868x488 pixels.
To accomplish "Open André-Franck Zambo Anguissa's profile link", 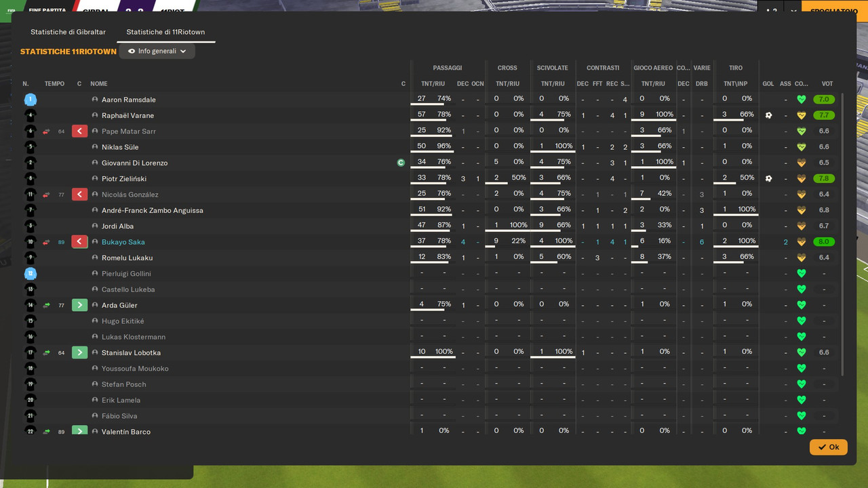I will tap(152, 210).
